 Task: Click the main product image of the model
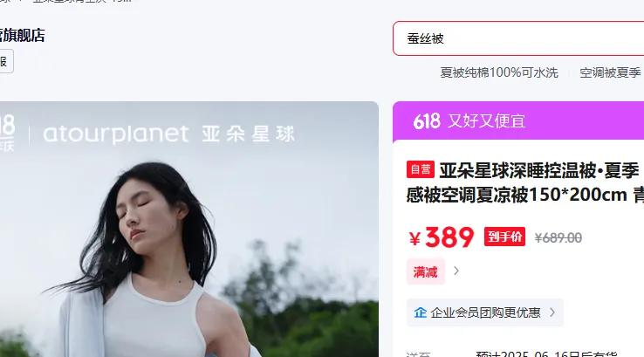tap(189, 230)
